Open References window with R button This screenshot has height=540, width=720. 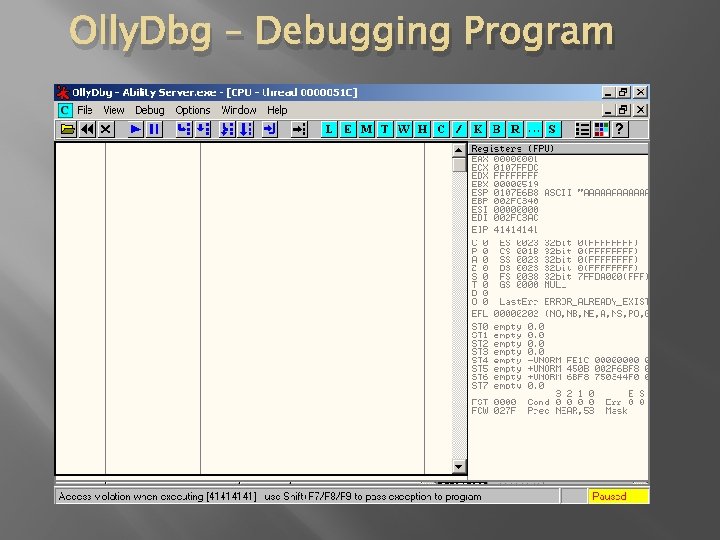click(x=515, y=129)
